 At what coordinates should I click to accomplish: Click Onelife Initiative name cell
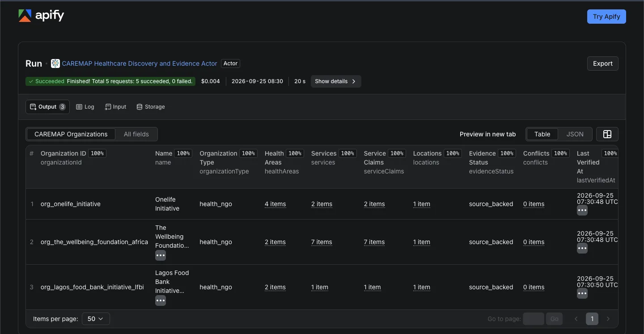(x=167, y=204)
